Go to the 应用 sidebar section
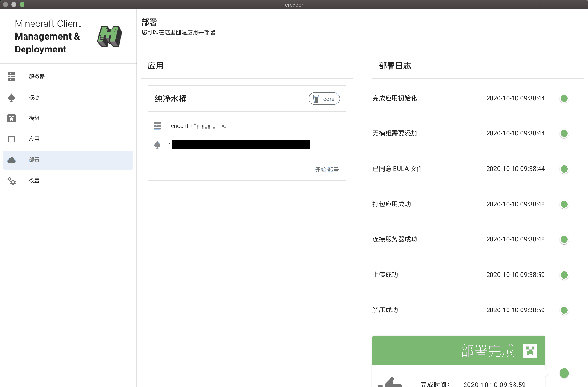Screen dimensions: 588x387 pos(68,139)
